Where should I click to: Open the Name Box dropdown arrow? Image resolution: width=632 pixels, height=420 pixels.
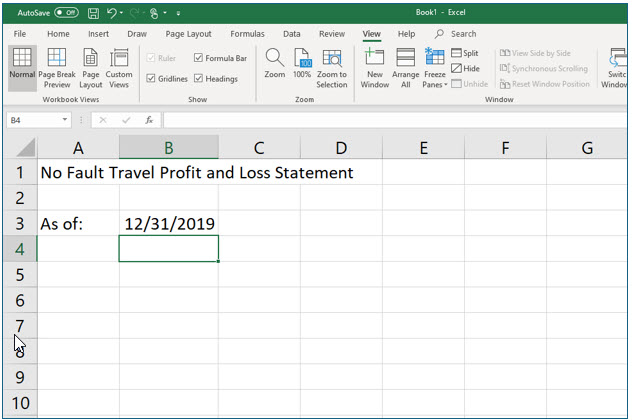click(x=64, y=120)
